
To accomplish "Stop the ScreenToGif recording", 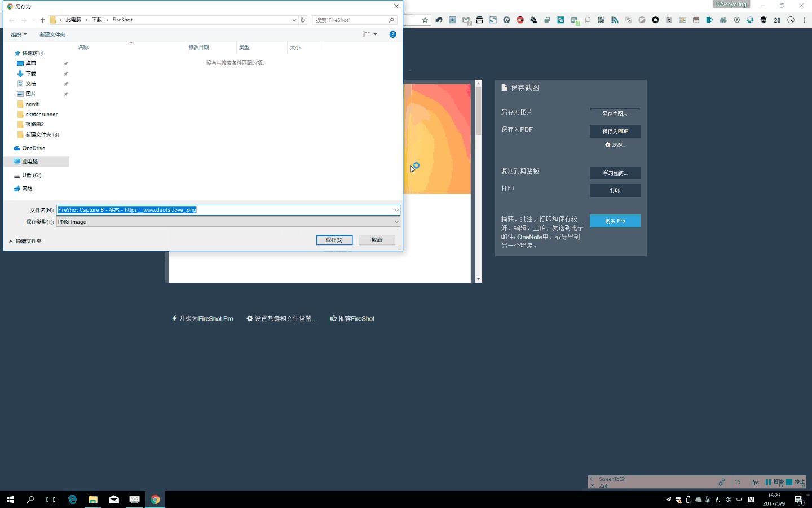I will (x=796, y=482).
